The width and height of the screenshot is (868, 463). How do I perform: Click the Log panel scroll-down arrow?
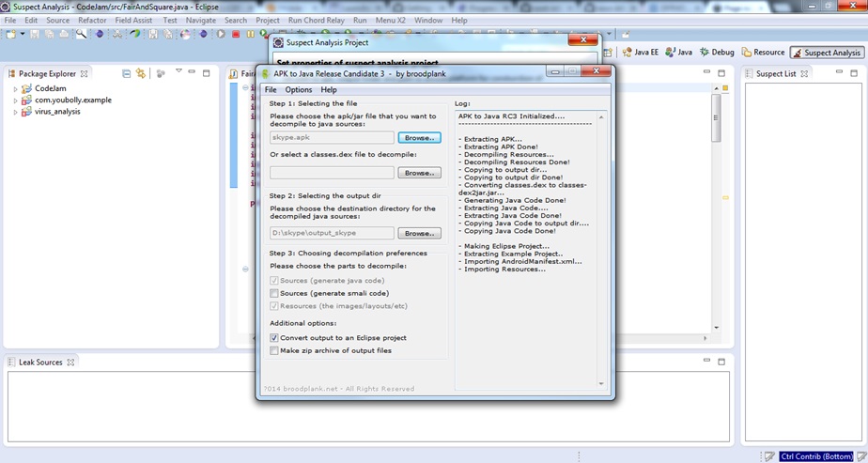[x=601, y=383]
